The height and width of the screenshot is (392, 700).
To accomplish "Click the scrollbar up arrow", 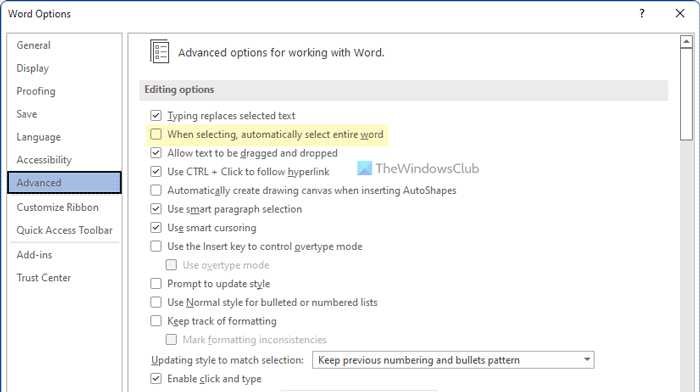I will 686,42.
